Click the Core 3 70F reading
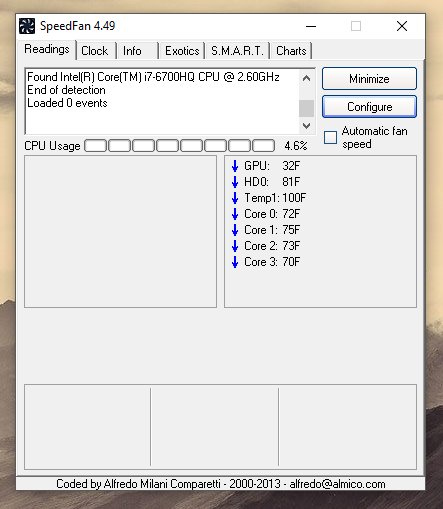 click(x=272, y=262)
